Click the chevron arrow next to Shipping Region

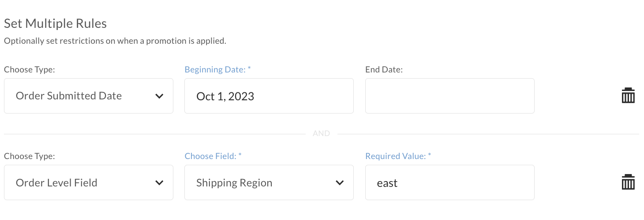340,183
